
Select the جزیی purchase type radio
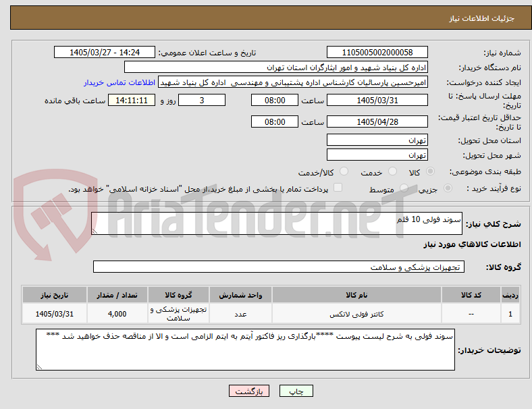[x=448, y=188]
